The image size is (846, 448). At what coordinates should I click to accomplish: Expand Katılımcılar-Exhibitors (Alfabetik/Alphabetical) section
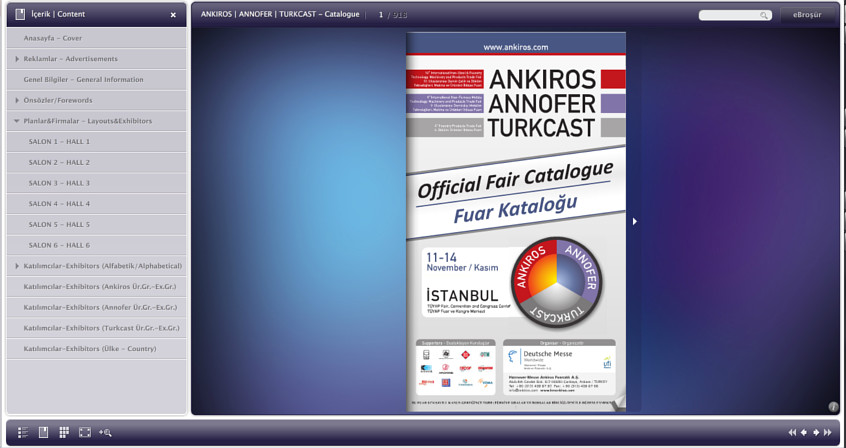coord(17,266)
